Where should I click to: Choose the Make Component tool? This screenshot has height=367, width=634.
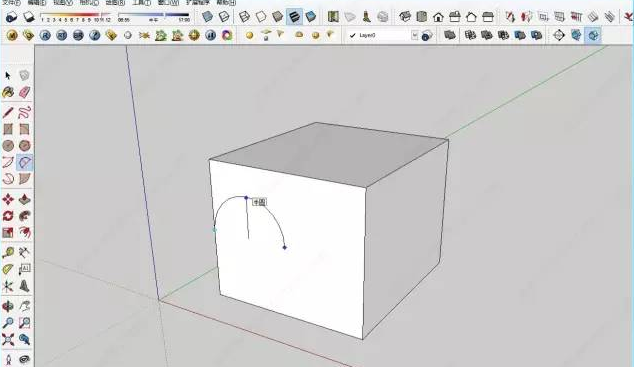pyautogui.click(x=24, y=75)
